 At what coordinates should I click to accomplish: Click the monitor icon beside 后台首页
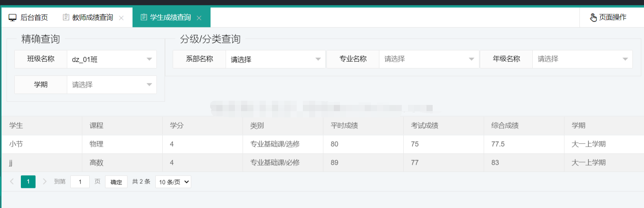(12, 17)
